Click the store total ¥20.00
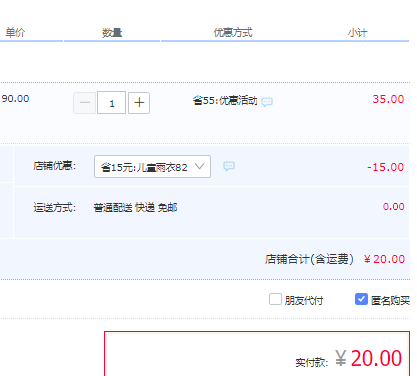This screenshot has width=417, height=376. pos(384,259)
